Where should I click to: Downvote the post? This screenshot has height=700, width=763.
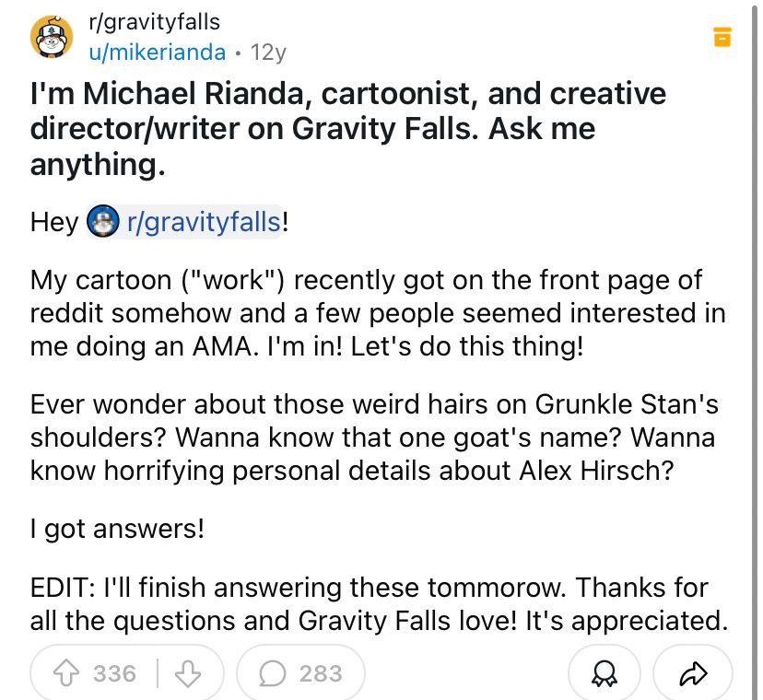coord(189,673)
